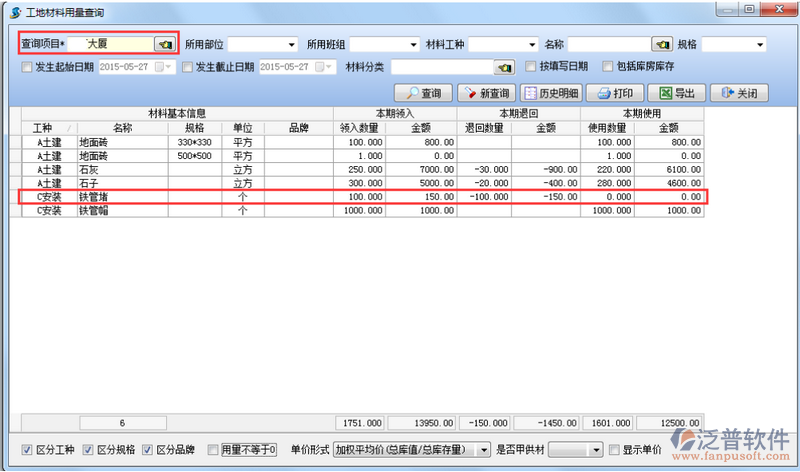Enable the 显示单价 checkbox

tap(613, 450)
